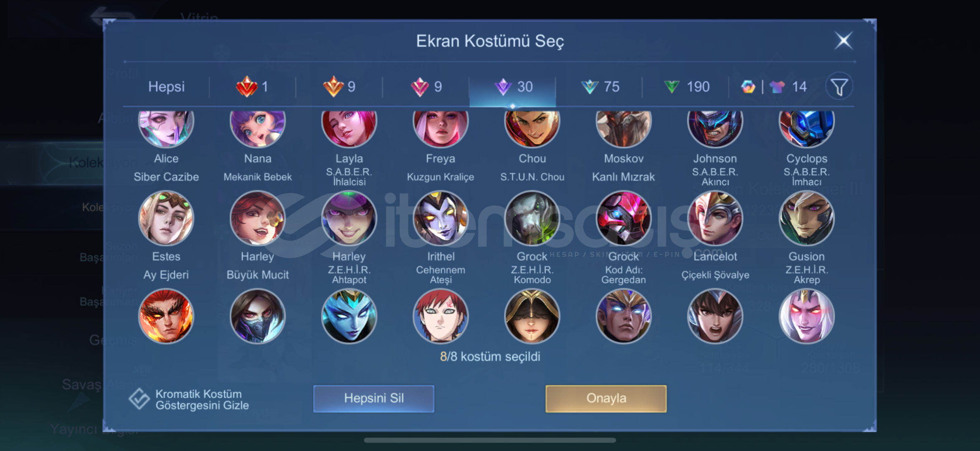Choose Estes Ay Ejderi skin portrait

(x=166, y=218)
